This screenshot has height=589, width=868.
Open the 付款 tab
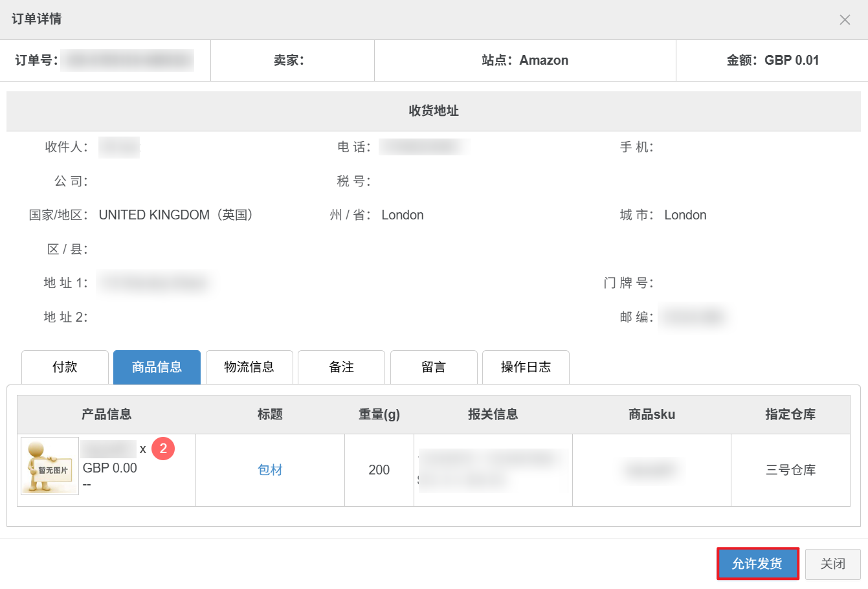65,368
